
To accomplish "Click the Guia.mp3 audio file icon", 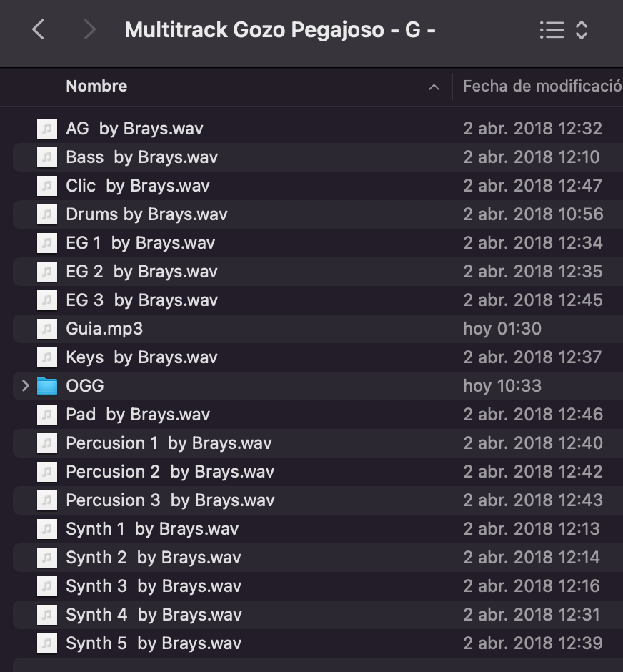I will click(47, 329).
